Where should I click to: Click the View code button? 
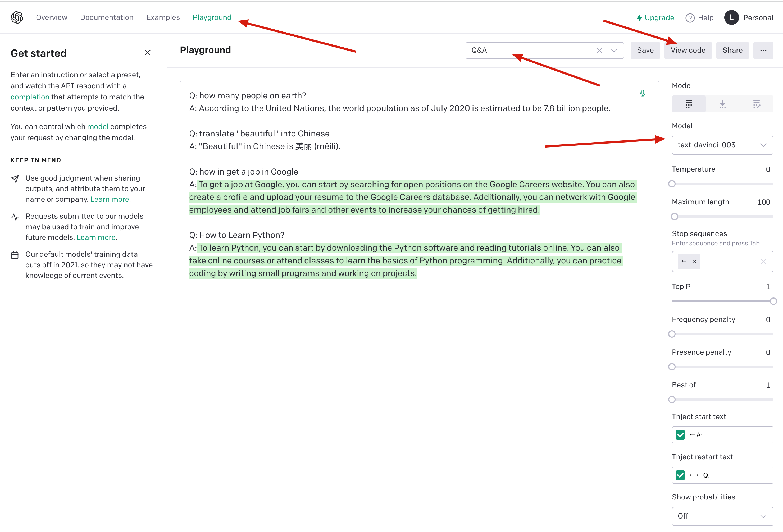[x=688, y=51]
